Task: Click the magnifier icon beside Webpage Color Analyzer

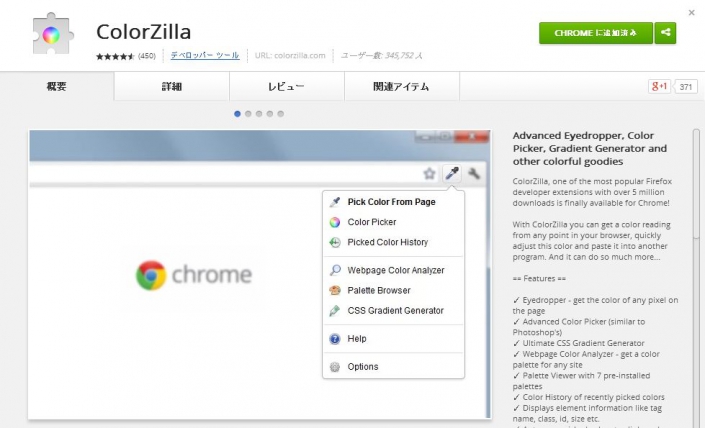Action: 335,270
